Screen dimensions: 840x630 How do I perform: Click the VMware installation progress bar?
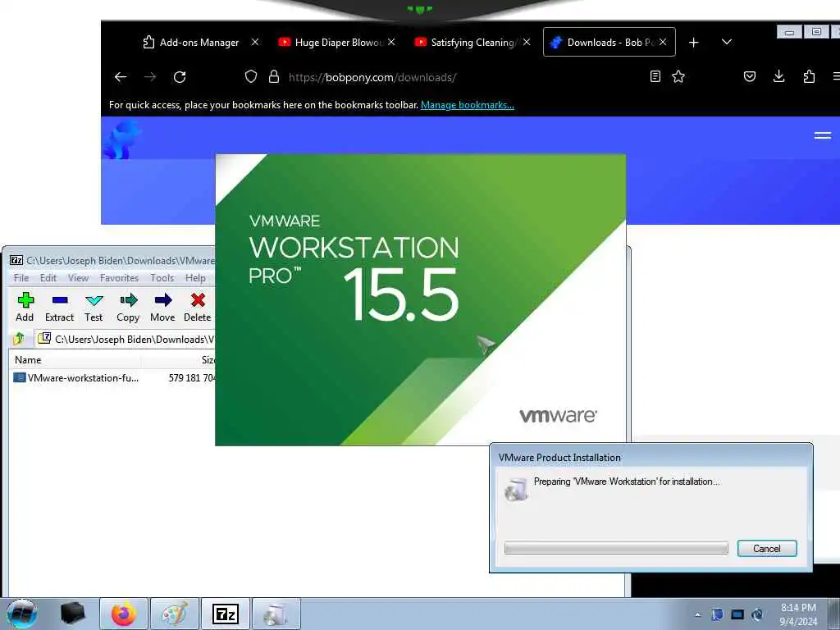616,548
